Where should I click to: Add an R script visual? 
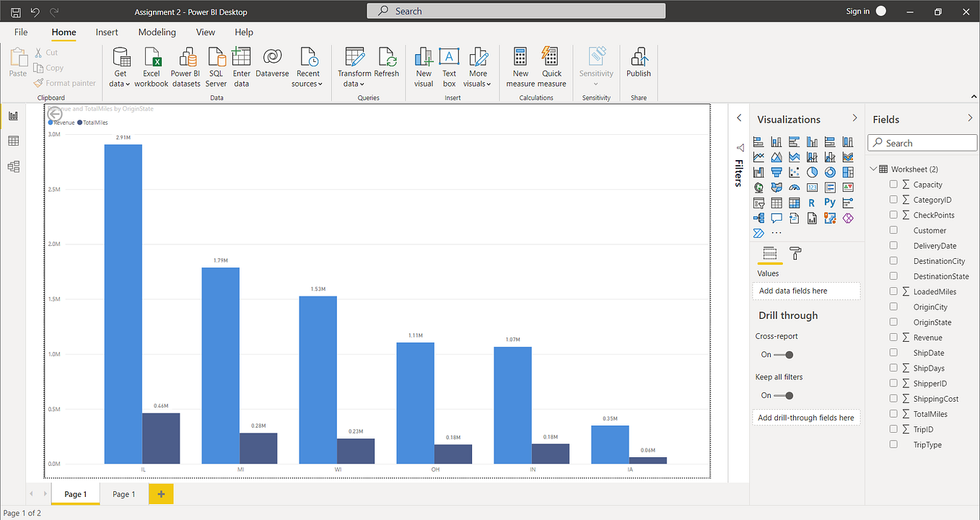(812, 203)
